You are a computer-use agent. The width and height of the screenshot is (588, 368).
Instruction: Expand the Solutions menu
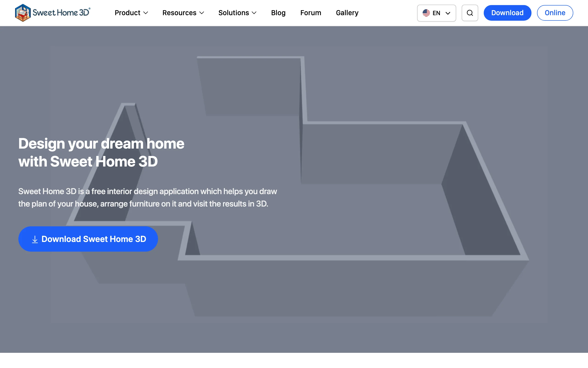[237, 13]
